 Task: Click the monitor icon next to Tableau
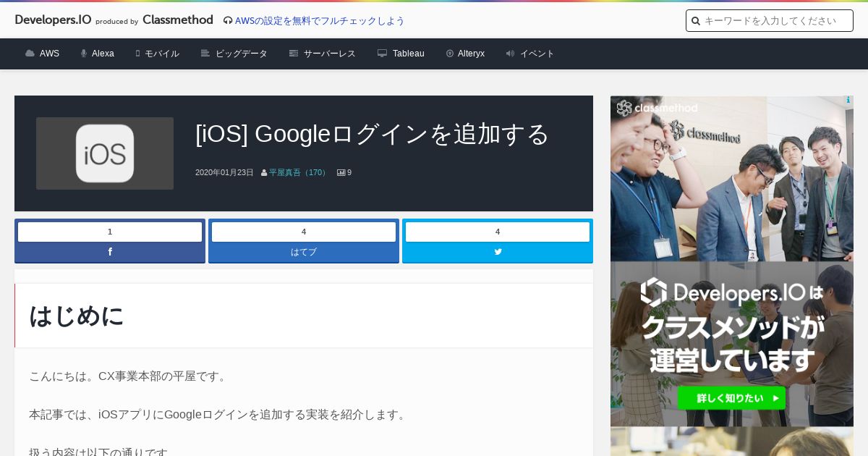point(382,54)
